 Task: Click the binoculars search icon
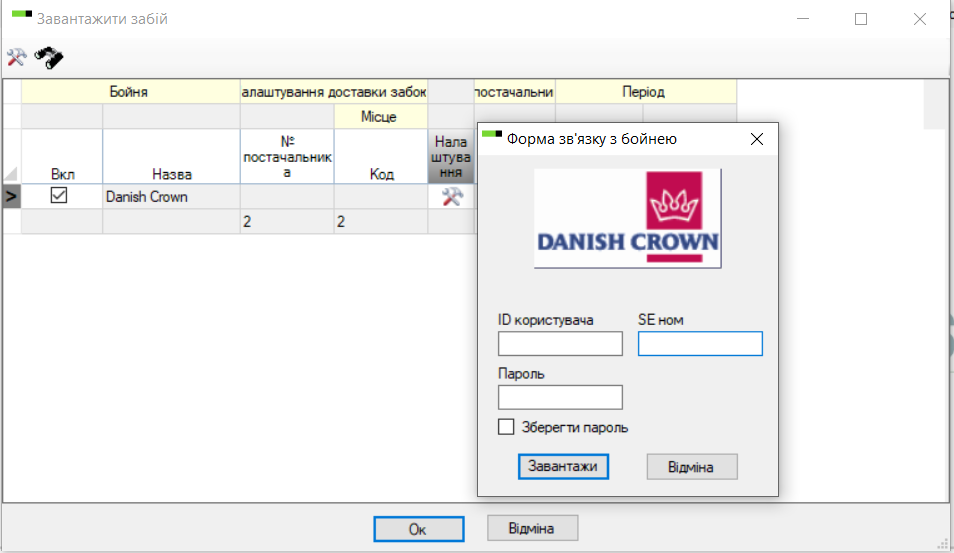pos(49,58)
